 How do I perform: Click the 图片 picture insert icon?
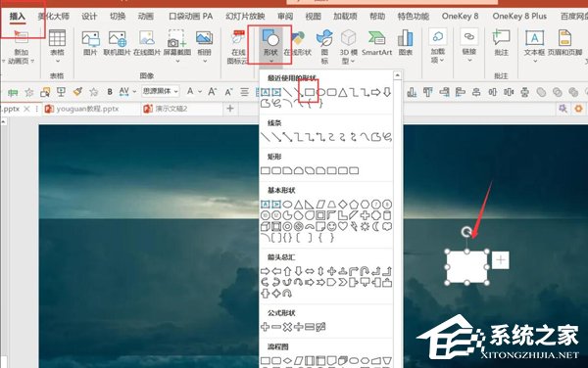(90, 39)
